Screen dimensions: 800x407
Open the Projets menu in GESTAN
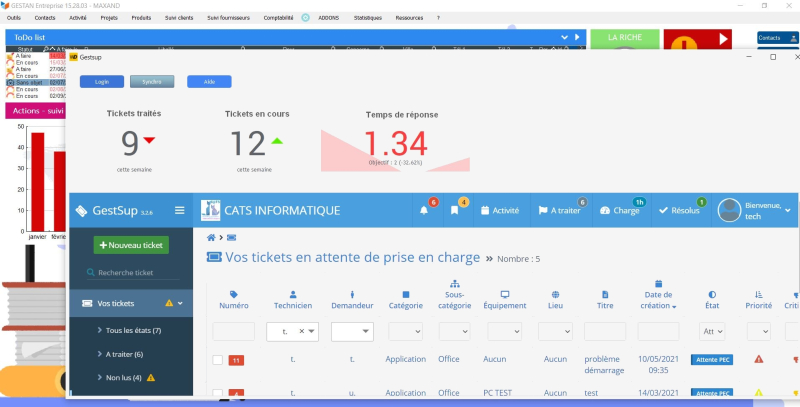[x=109, y=18]
